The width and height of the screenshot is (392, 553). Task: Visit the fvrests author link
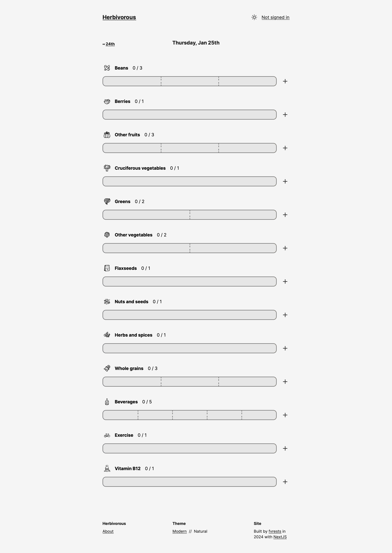point(275,531)
